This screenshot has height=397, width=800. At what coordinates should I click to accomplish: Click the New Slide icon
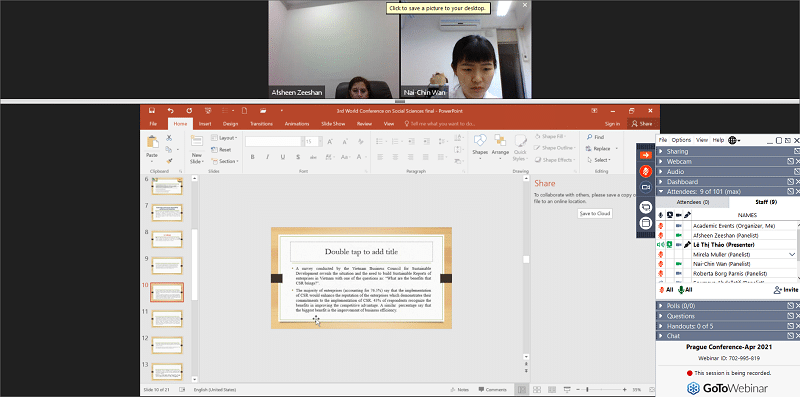point(197,149)
